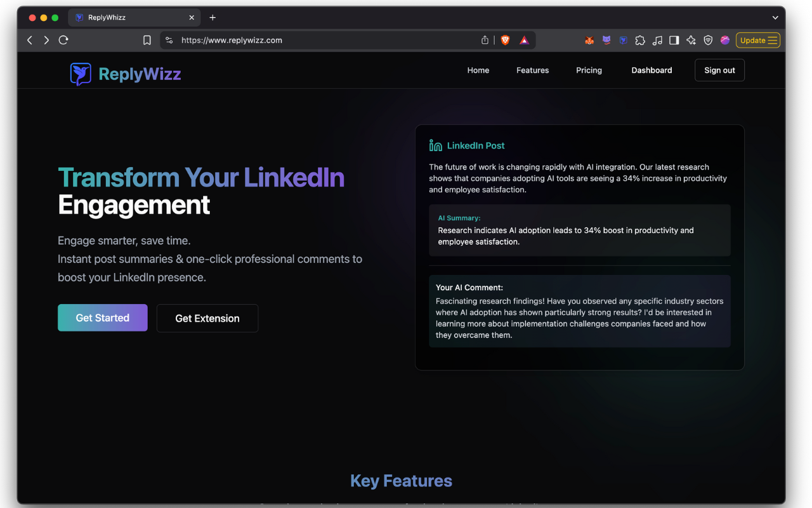Go back with the browser back arrow

pyautogui.click(x=30, y=40)
